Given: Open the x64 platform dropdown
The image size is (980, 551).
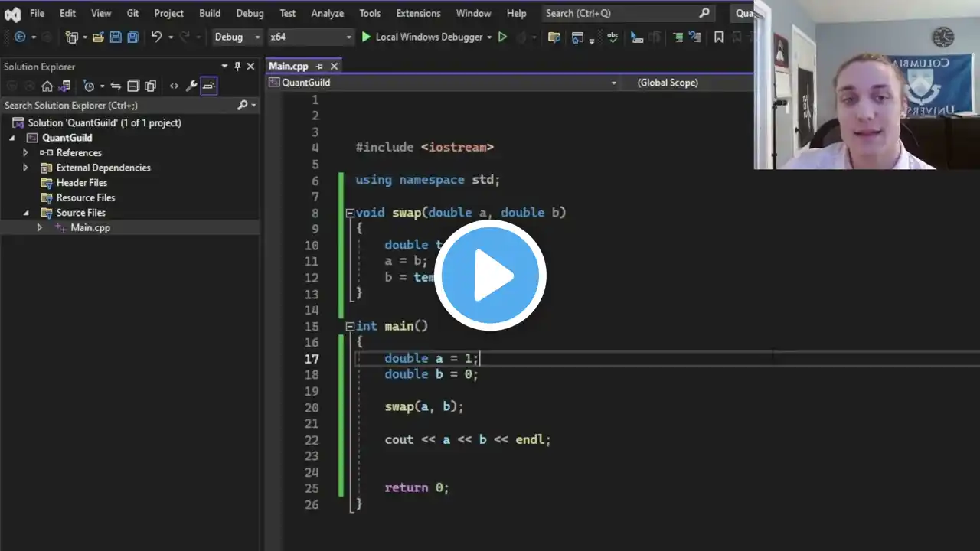Looking at the screenshot, I should pyautogui.click(x=311, y=37).
